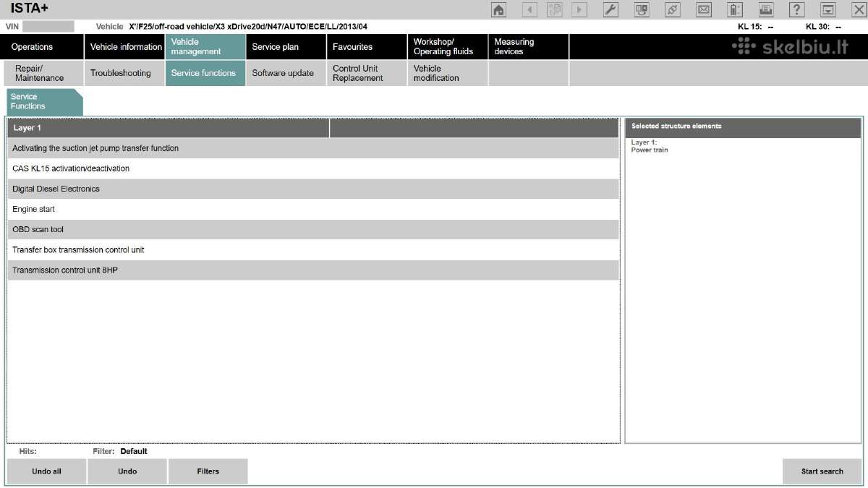
Task: Click the Undo button
Action: tap(127, 471)
